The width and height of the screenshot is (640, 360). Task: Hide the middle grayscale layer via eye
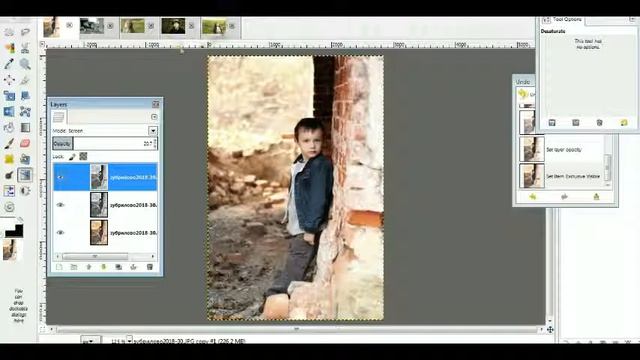60,205
